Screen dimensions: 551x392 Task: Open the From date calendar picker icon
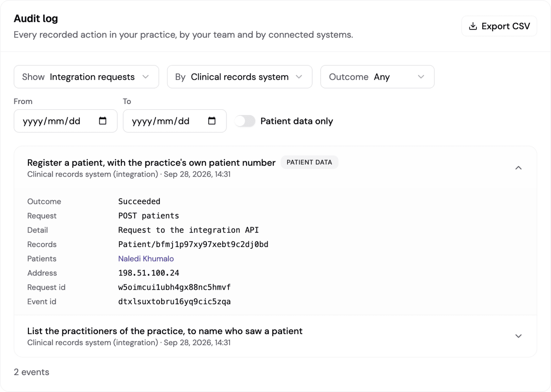point(103,121)
